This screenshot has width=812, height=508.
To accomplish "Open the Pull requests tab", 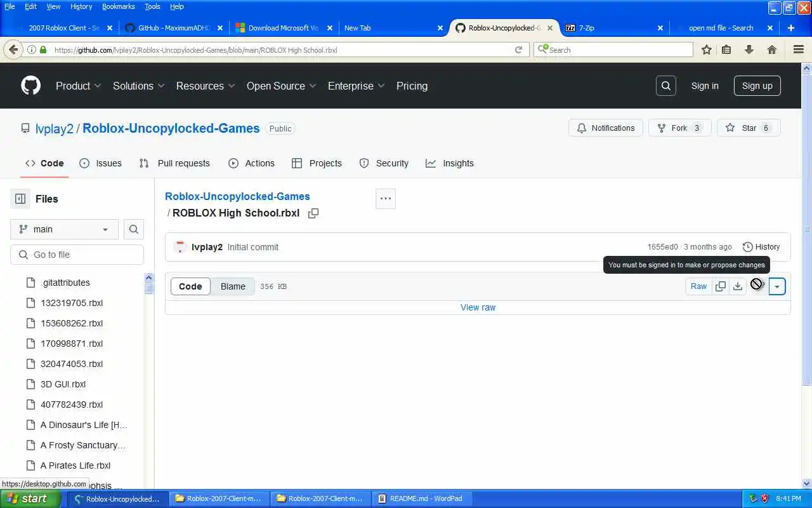I will point(174,163).
